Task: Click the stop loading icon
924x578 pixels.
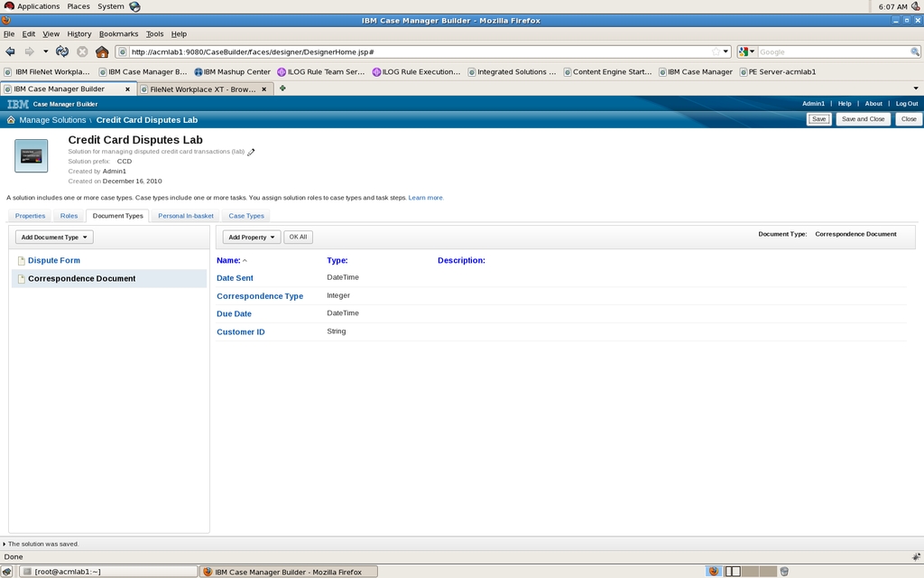Action: (82, 51)
